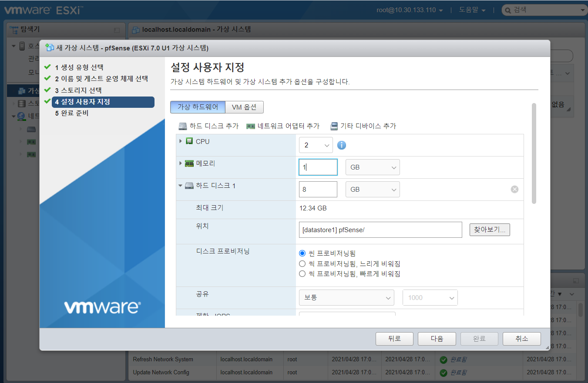Open the CPU count dropdown
This screenshot has height=383, width=588.
[316, 145]
